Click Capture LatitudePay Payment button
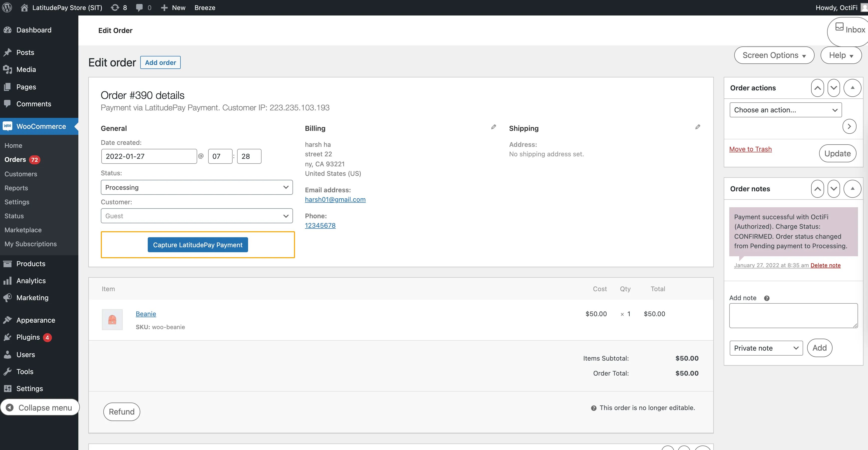868x450 pixels. pos(198,245)
